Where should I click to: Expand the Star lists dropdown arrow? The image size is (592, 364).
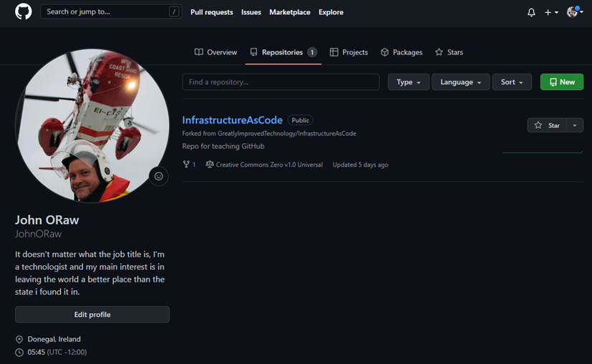(575, 125)
